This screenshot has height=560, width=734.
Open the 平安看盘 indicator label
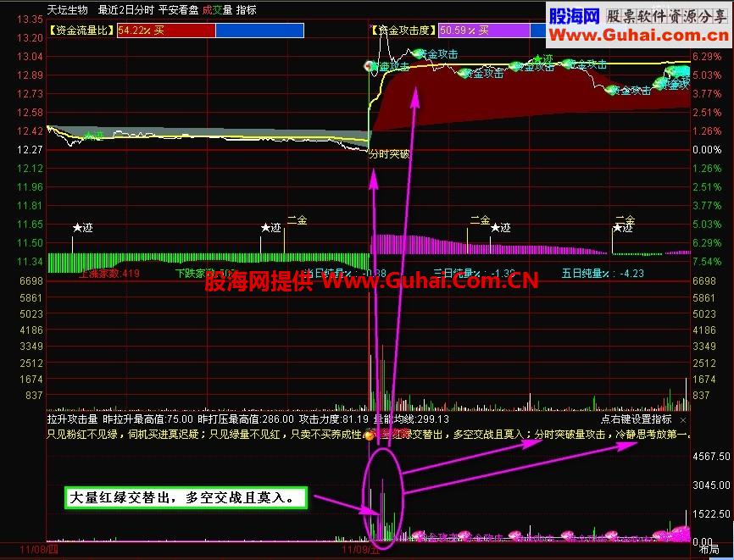click(x=178, y=10)
